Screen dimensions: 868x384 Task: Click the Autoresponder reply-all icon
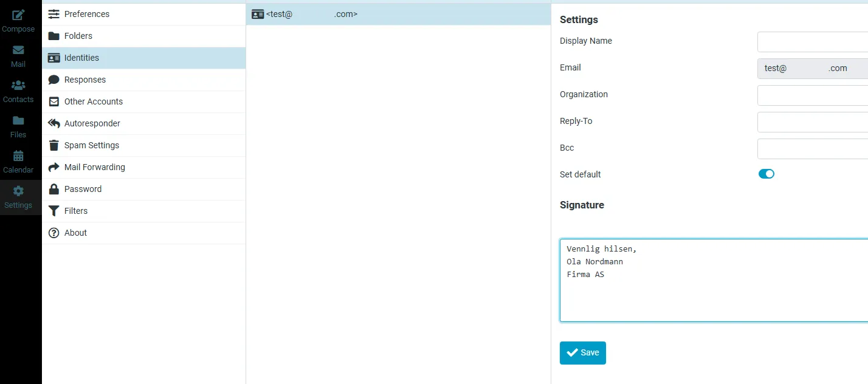pos(54,123)
